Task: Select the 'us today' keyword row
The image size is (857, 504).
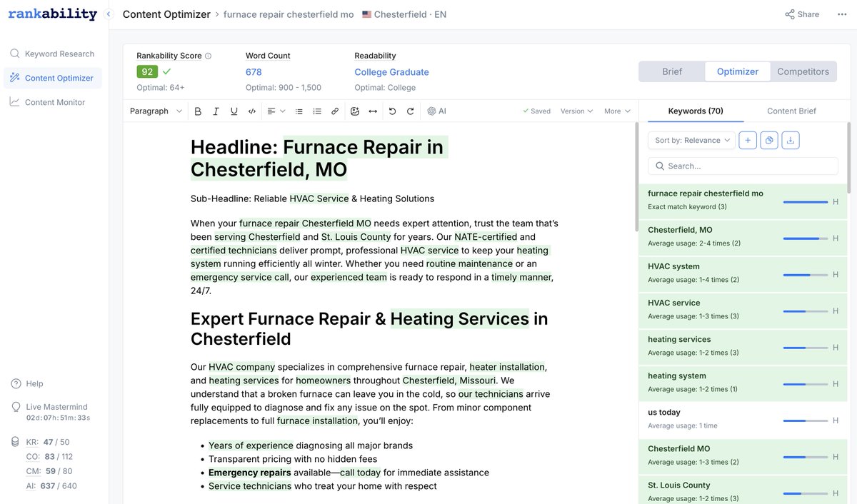Action: coord(743,418)
